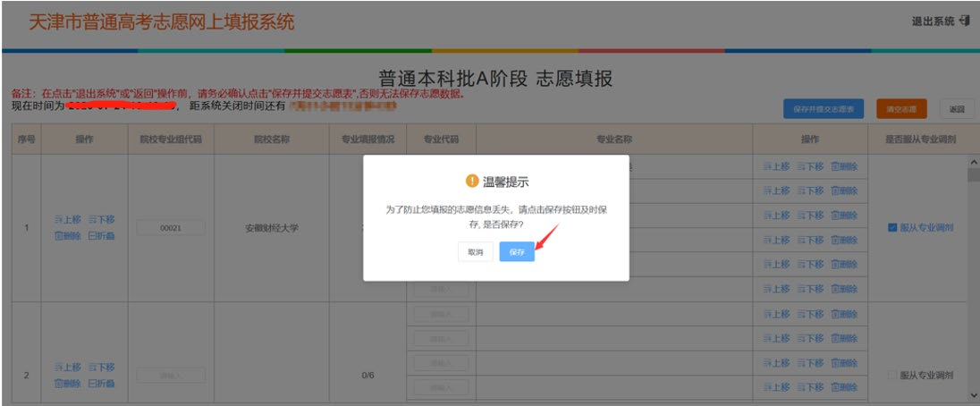
Task: Click volunteer 2's 院校专业组代码 input field
Action: [x=171, y=376]
